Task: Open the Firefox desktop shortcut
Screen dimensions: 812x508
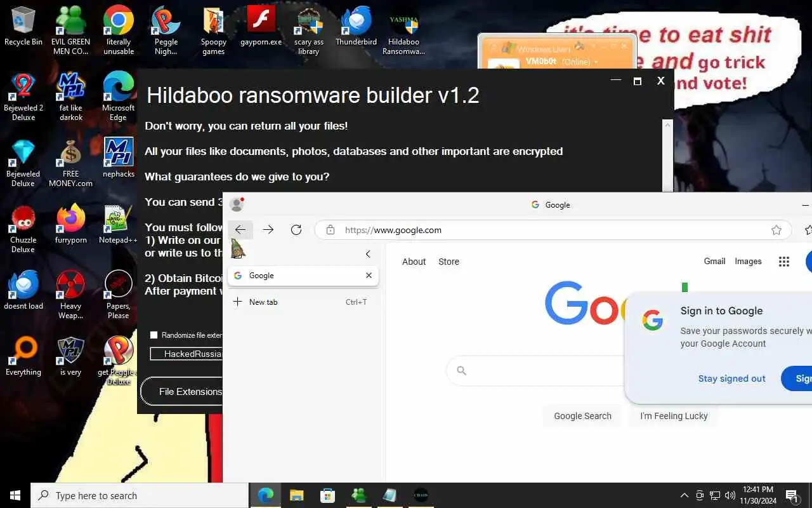Action: [x=71, y=224]
